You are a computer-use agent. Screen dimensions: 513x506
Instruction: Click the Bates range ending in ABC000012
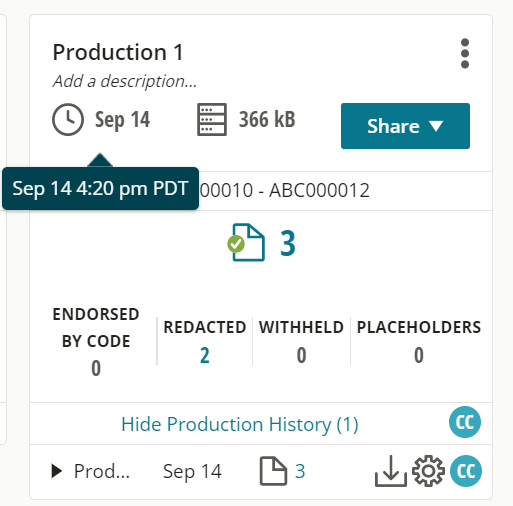click(284, 190)
